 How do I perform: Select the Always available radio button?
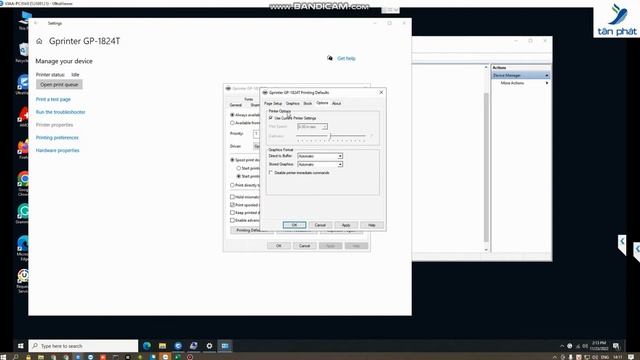(232, 115)
